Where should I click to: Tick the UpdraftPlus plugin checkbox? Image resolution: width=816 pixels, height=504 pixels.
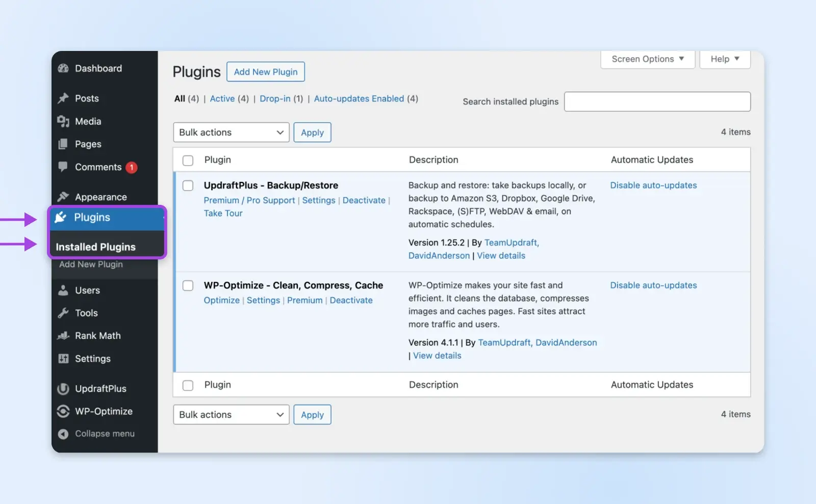pos(188,185)
